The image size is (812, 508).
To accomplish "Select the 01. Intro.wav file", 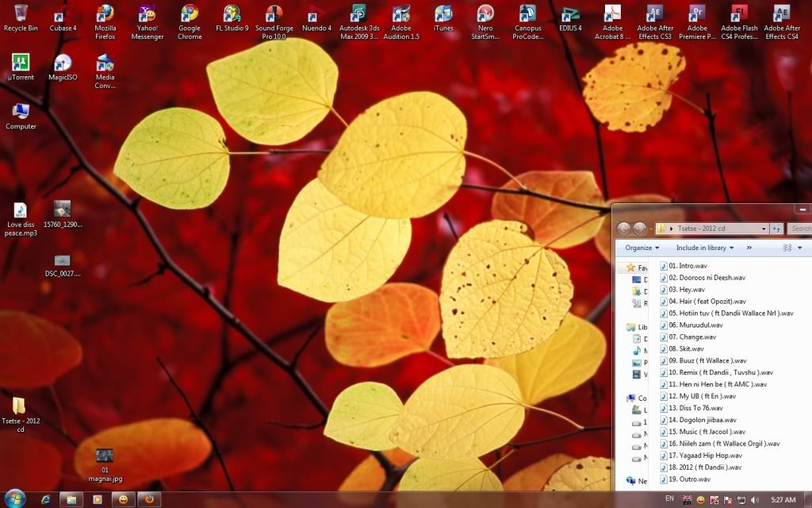I will pyautogui.click(x=687, y=266).
